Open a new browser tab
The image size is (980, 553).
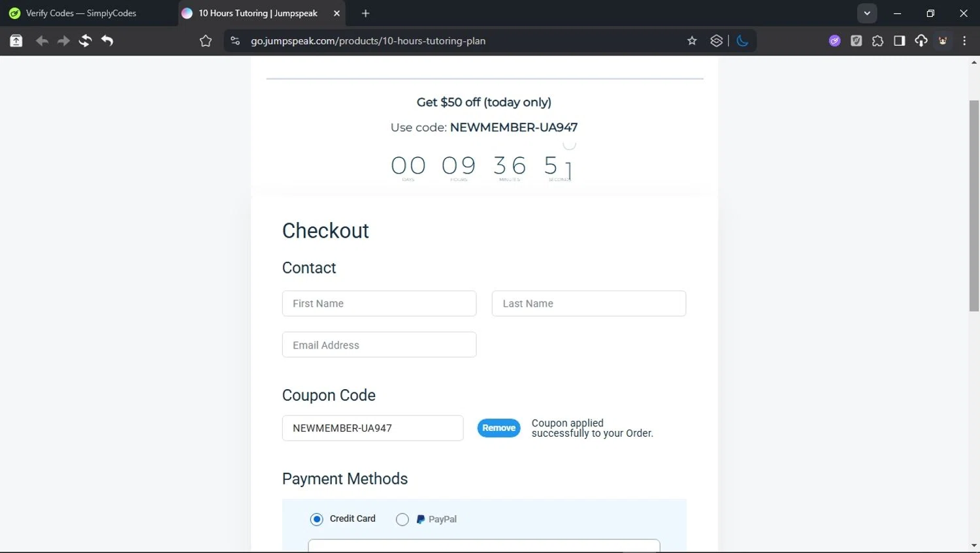pyautogui.click(x=365, y=13)
